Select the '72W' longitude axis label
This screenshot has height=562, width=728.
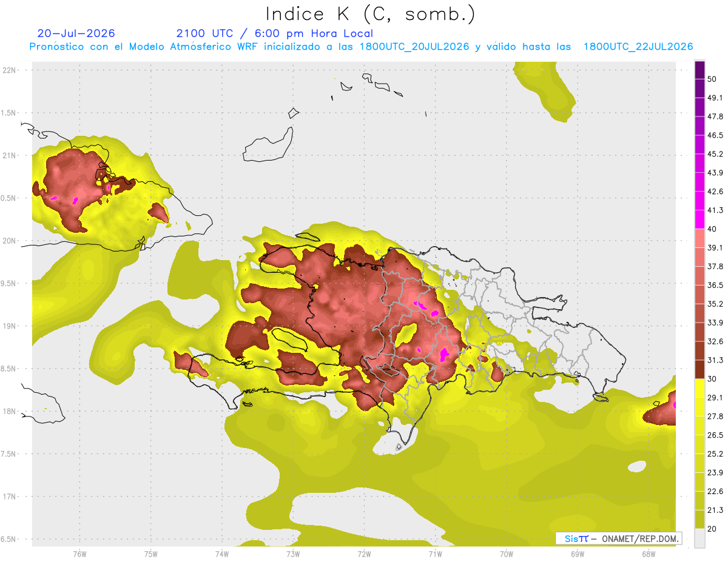click(x=364, y=554)
